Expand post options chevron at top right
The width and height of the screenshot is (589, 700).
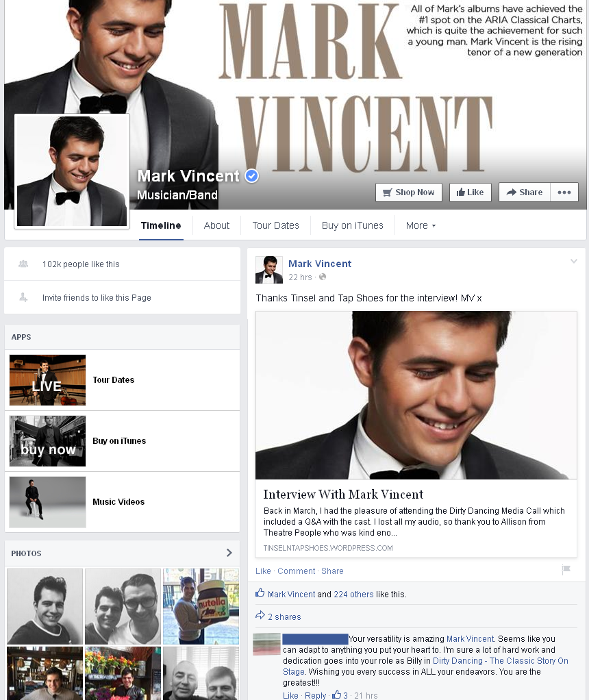[574, 261]
